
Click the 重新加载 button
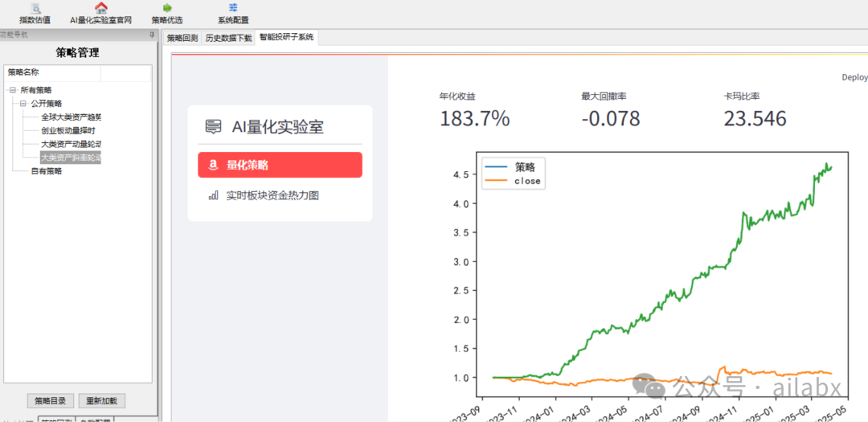[x=102, y=400]
